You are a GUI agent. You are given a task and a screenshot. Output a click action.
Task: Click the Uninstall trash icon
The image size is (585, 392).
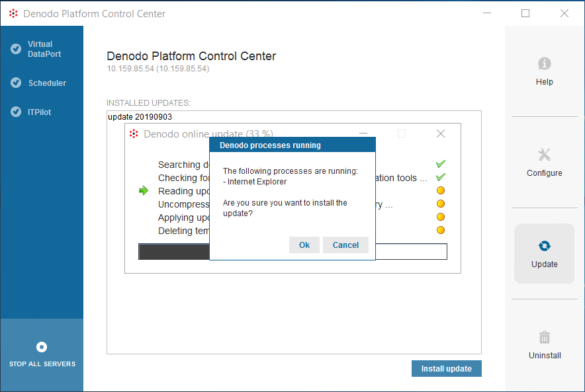point(545,337)
